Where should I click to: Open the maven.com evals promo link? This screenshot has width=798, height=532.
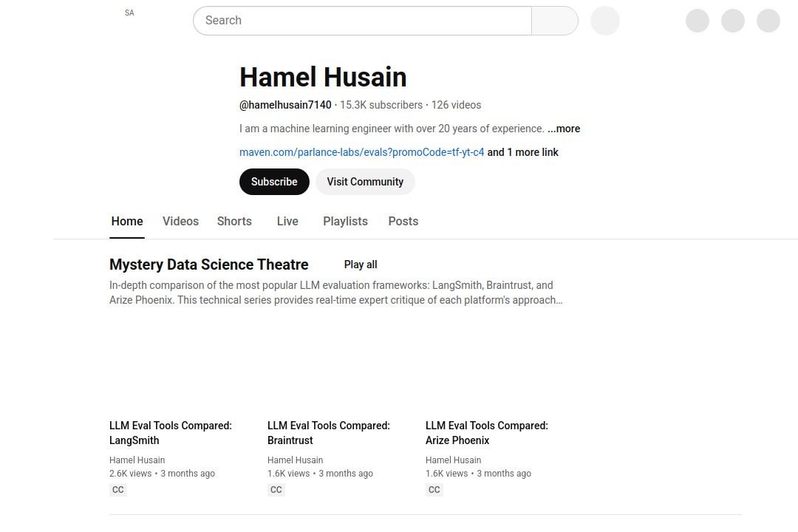361,152
